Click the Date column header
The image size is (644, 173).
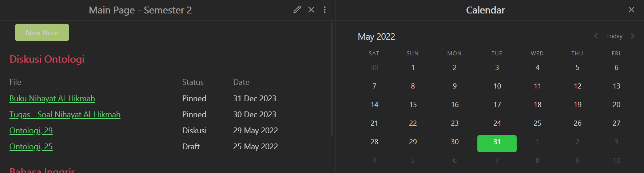(241, 82)
